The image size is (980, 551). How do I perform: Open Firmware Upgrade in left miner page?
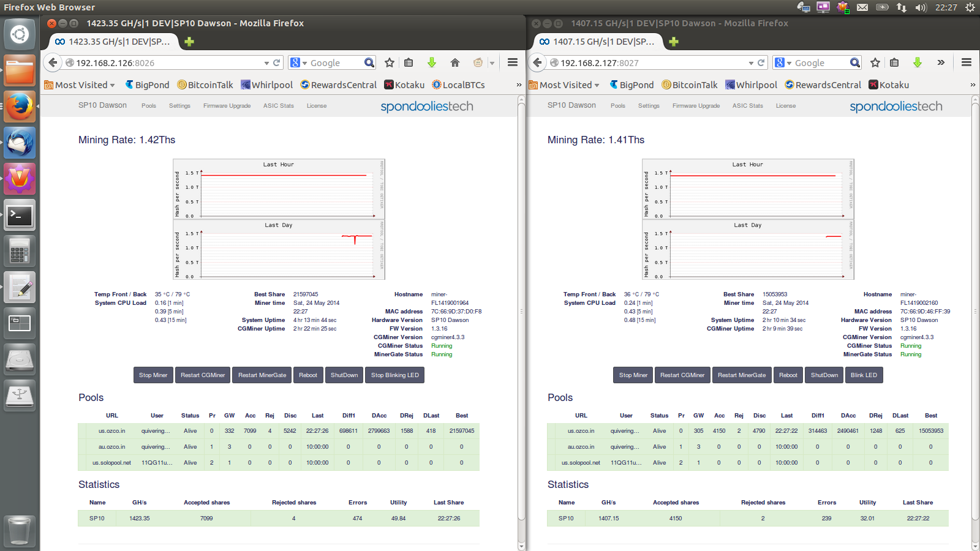tap(227, 106)
